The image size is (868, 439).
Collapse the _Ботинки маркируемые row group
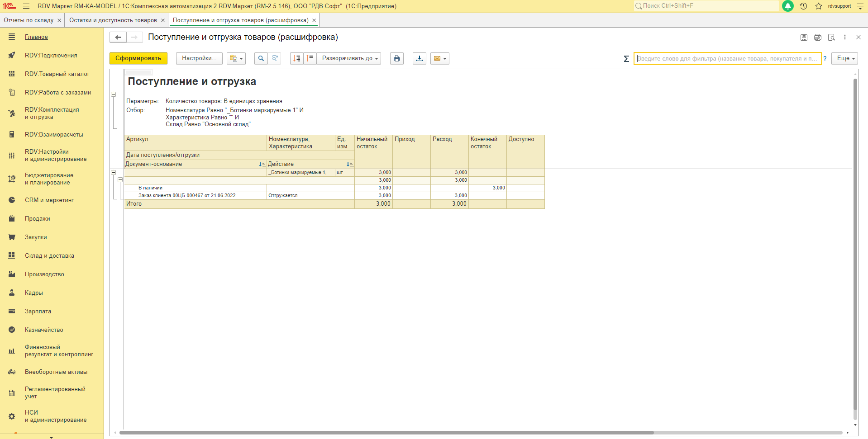(x=114, y=173)
